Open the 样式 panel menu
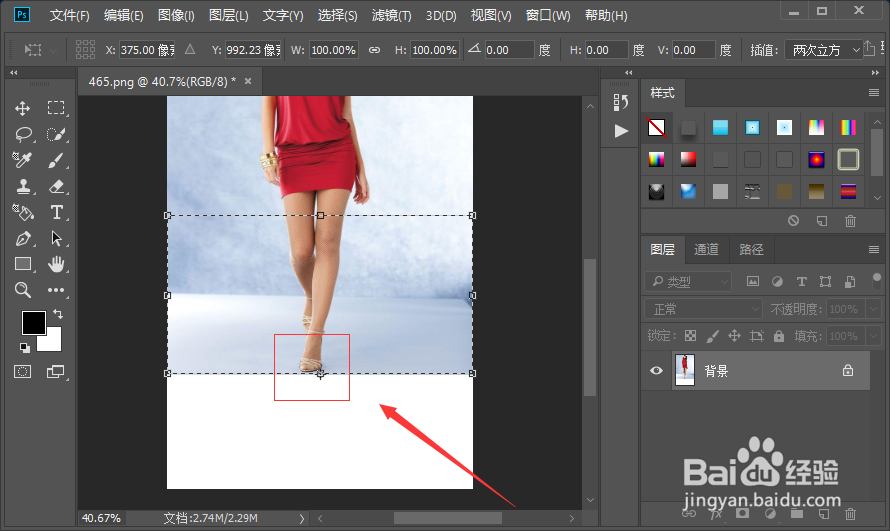Viewport: 890px width, 531px height. click(x=874, y=92)
